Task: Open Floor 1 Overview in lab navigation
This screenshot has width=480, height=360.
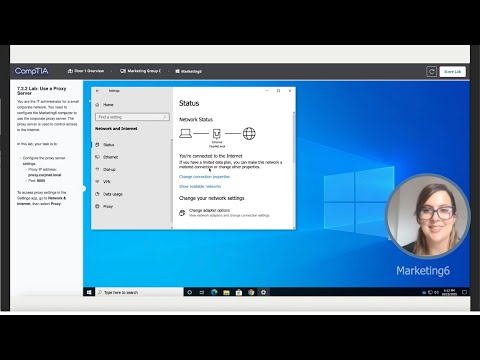Action: pyautogui.click(x=86, y=71)
